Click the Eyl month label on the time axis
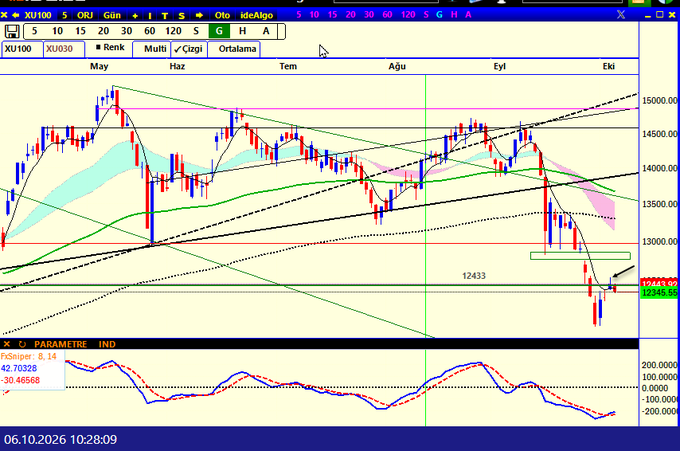This screenshot has height=451, width=680. (x=500, y=66)
